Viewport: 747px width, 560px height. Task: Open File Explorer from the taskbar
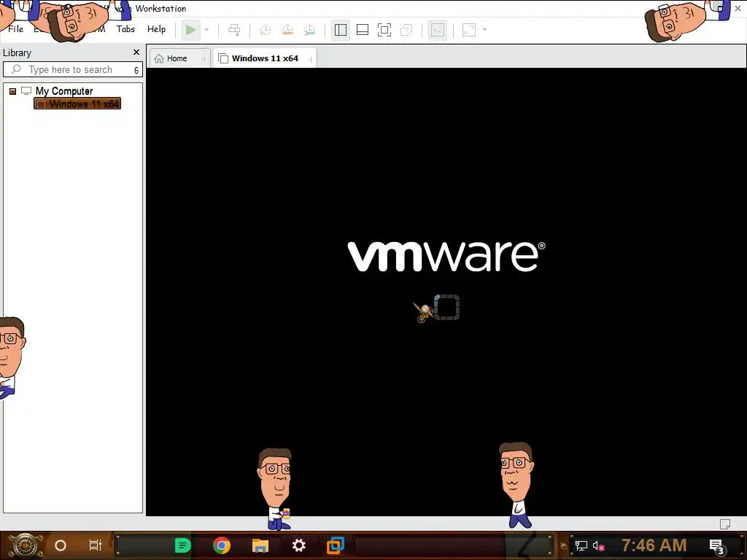[260, 545]
